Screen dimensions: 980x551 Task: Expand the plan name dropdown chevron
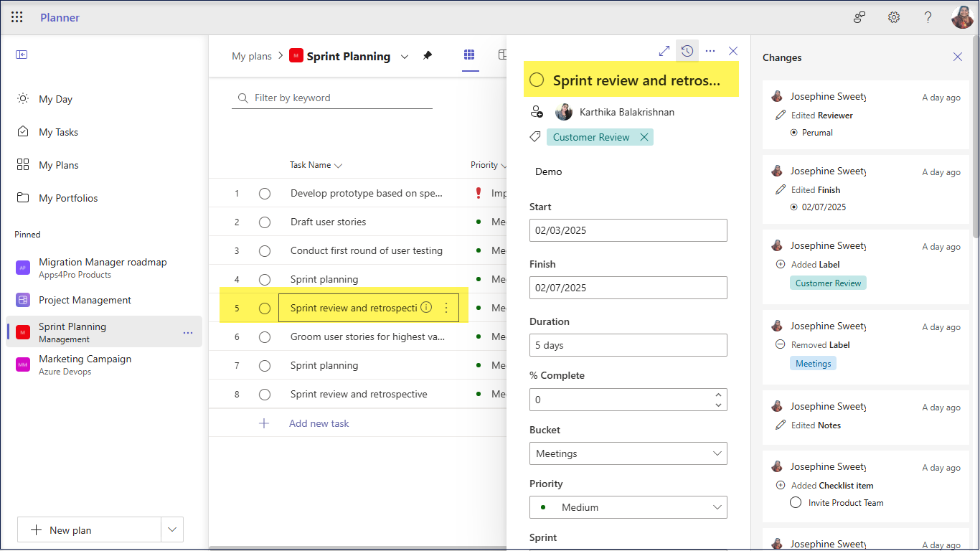[405, 57]
